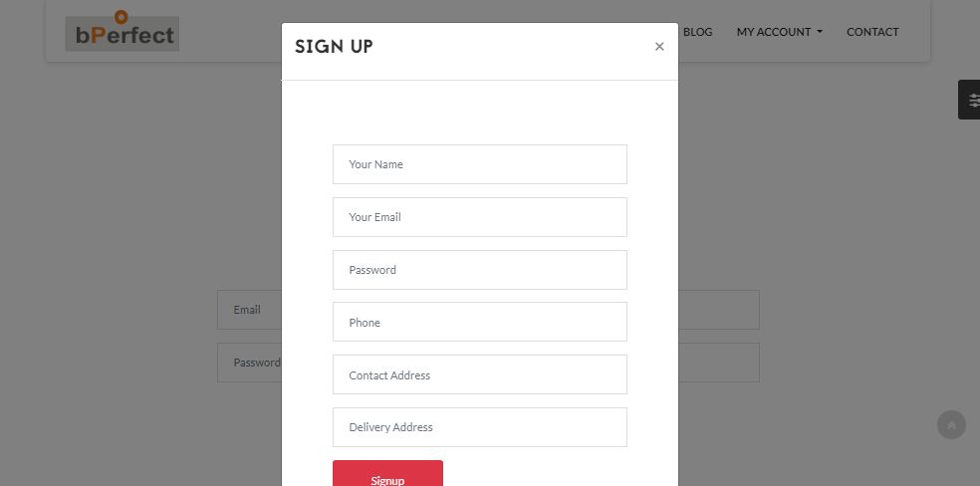Select the Sign Up form Password field
This screenshot has height=486, width=980.
[x=479, y=270]
